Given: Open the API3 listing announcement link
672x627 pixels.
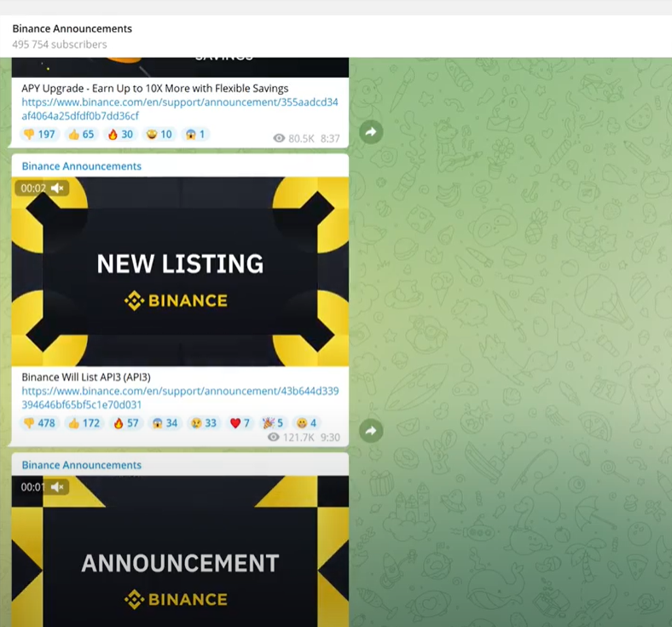Looking at the screenshot, I should (x=181, y=398).
